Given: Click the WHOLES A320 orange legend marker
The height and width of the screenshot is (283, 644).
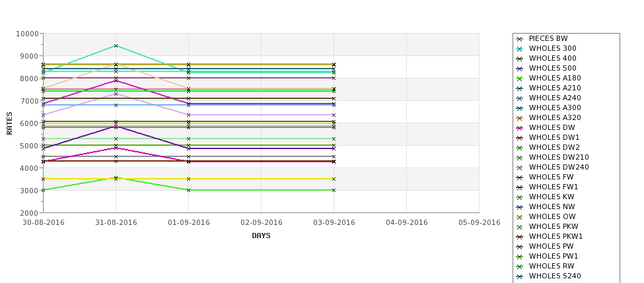Looking at the screenshot, I should pyautogui.click(x=520, y=118).
